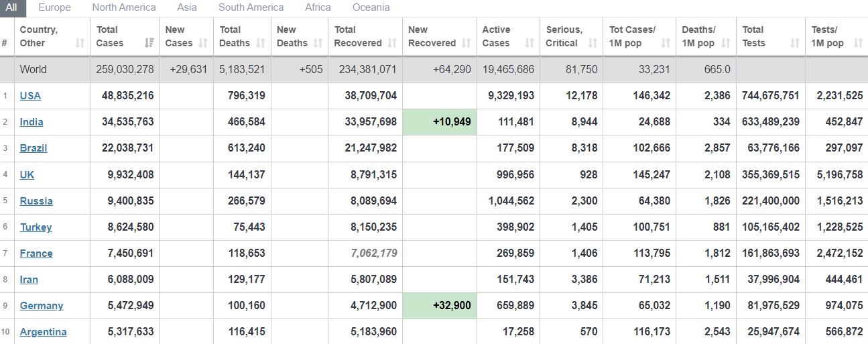
Task: Click sort arrows in Country, Other header
Action: [80, 44]
